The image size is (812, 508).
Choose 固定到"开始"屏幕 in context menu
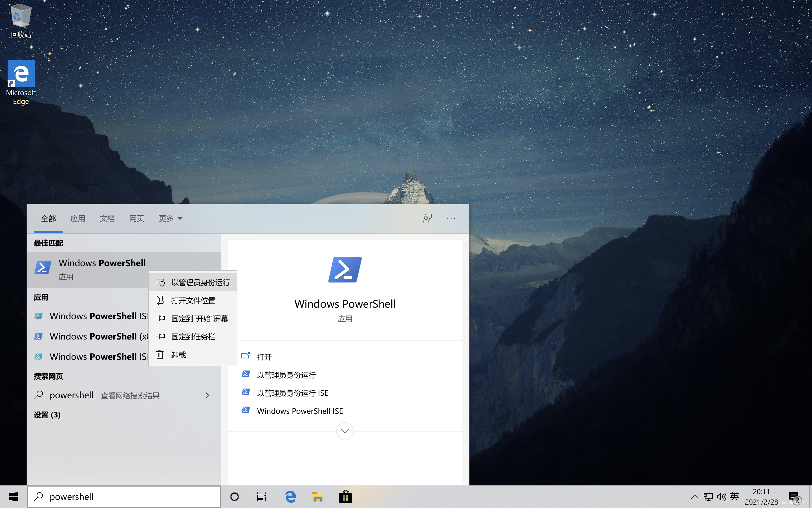(193, 319)
